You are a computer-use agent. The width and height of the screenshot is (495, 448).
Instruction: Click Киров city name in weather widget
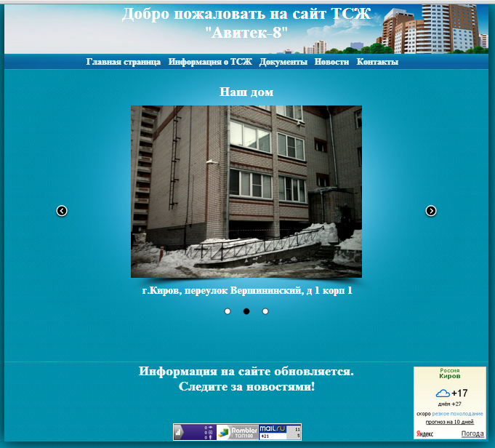(x=449, y=376)
